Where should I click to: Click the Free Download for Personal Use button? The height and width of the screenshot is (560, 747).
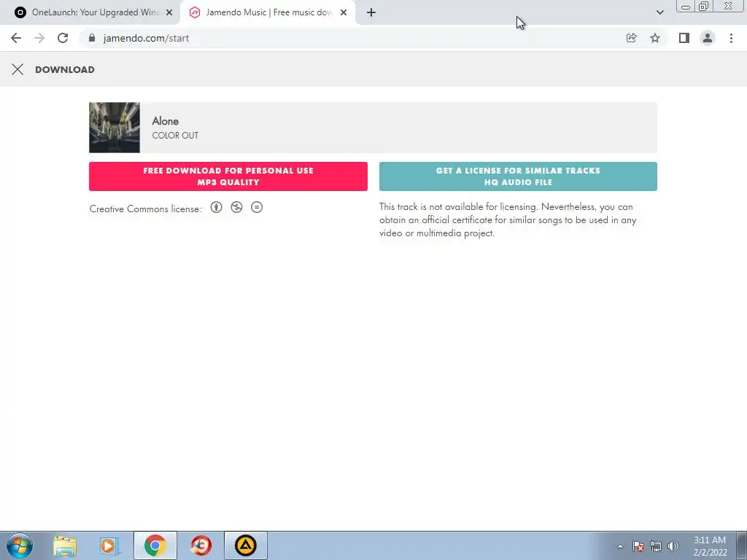pos(228,176)
